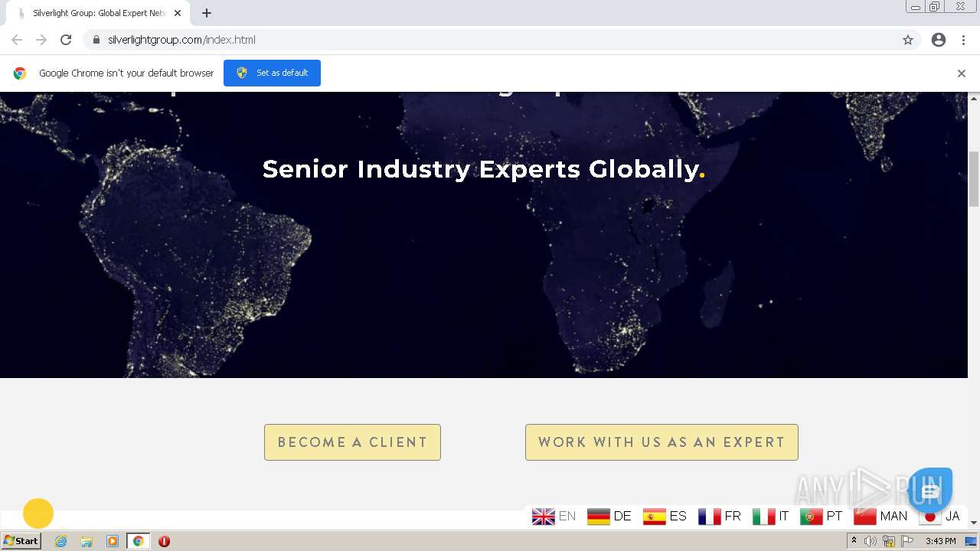Click the yellow circle button at bottom left
The height and width of the screenshot is (551, 980).
pos(38,514)
